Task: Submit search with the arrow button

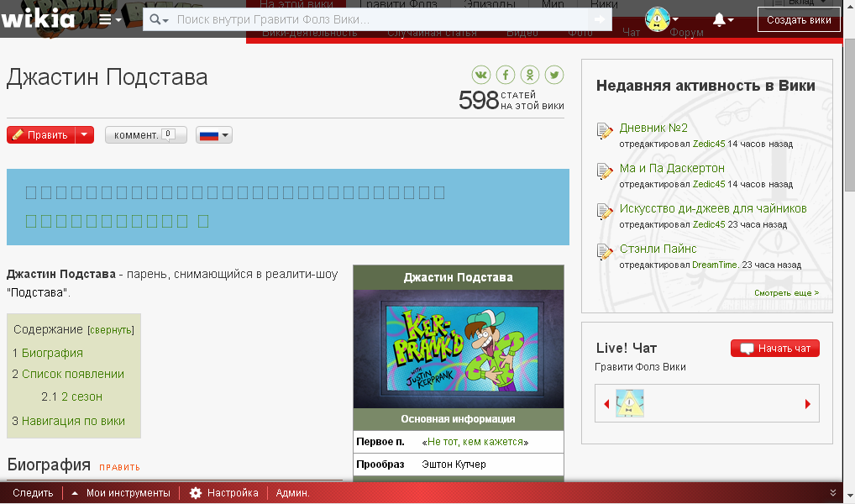Action: pos(600,19)
